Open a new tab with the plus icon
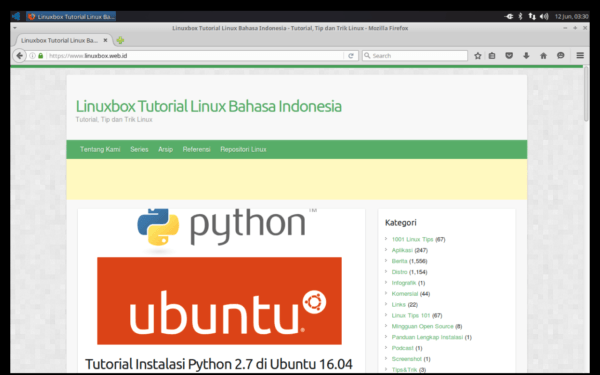Viewport: 600px width, 375px height. pyautogui.click(x=120, y=40)
